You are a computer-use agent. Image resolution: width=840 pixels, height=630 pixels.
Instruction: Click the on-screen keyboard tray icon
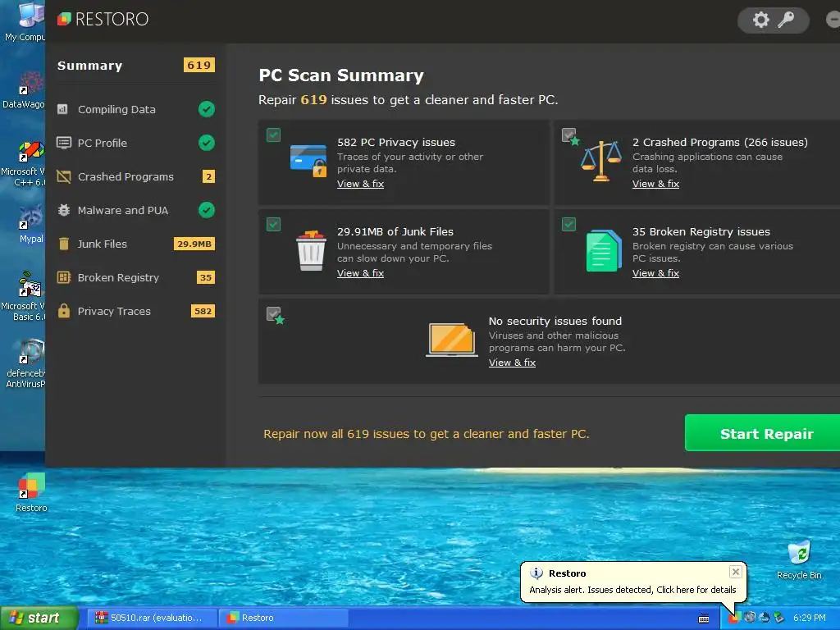pos(704,619)
